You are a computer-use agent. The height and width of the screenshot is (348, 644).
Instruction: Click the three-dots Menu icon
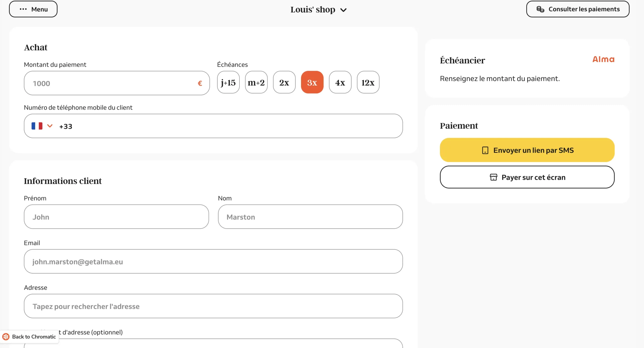(x=23, y=9)
